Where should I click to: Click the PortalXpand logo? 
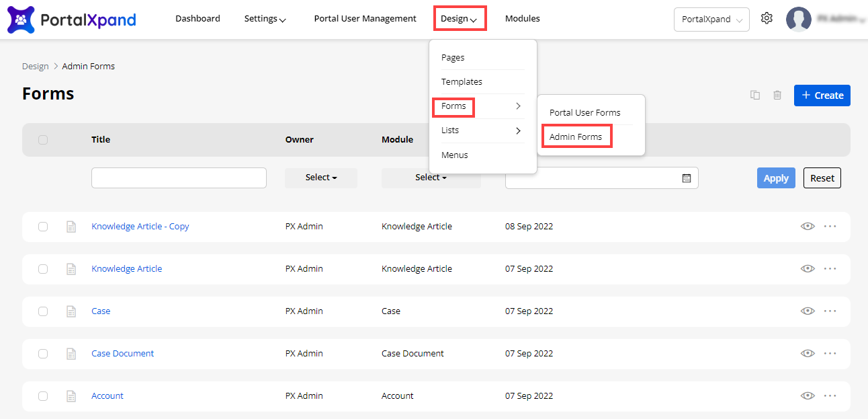coord(72,20)
